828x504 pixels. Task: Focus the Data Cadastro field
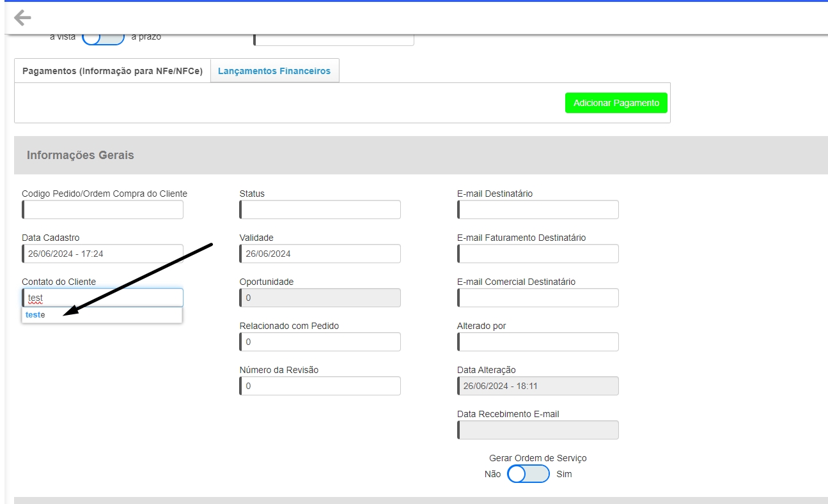(x=103, y=254)
